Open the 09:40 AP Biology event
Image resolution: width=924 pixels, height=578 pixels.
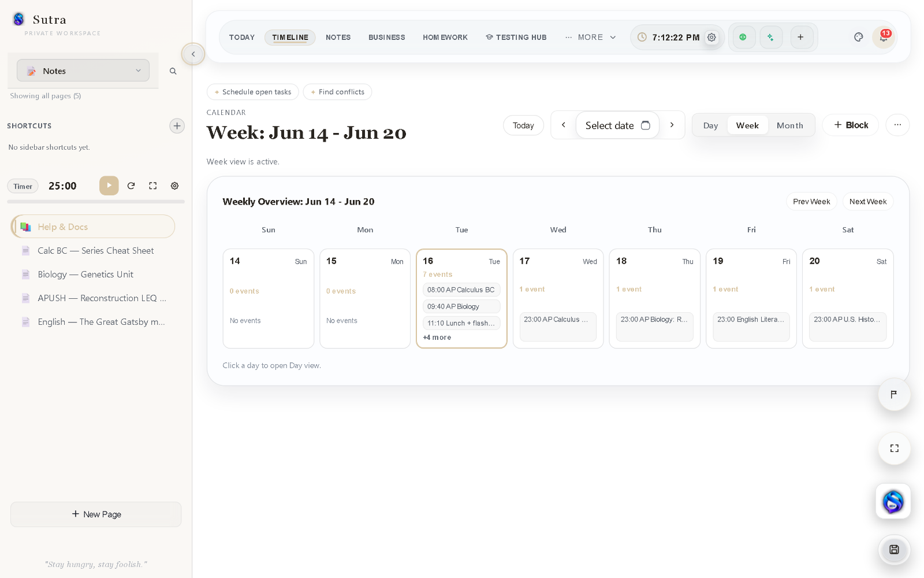461,306
